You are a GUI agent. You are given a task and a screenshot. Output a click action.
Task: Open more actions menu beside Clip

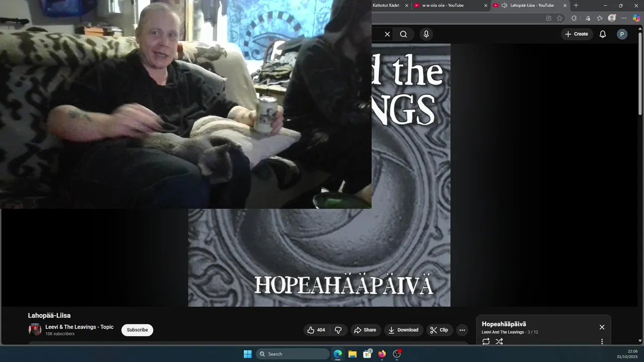point(462,330)
